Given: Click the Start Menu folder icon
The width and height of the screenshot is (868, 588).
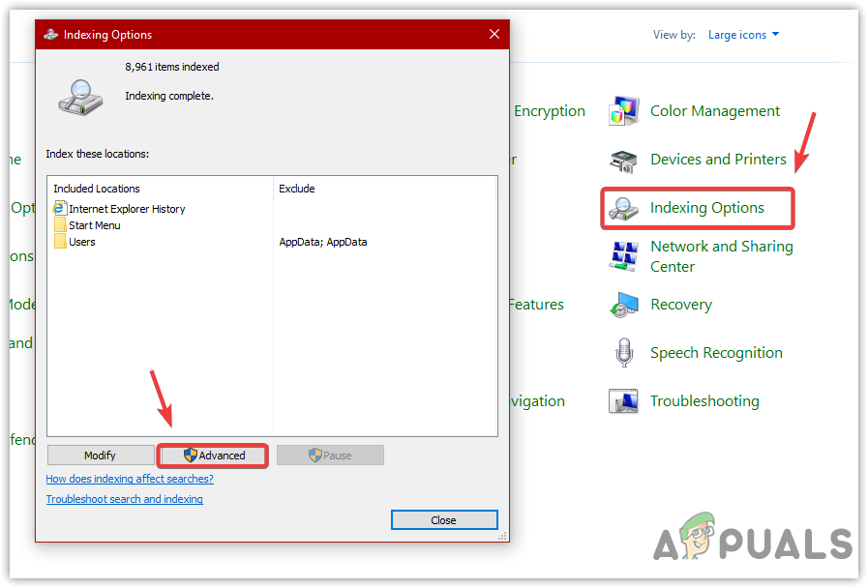Looking at the screenshot, I should point(58,224).
